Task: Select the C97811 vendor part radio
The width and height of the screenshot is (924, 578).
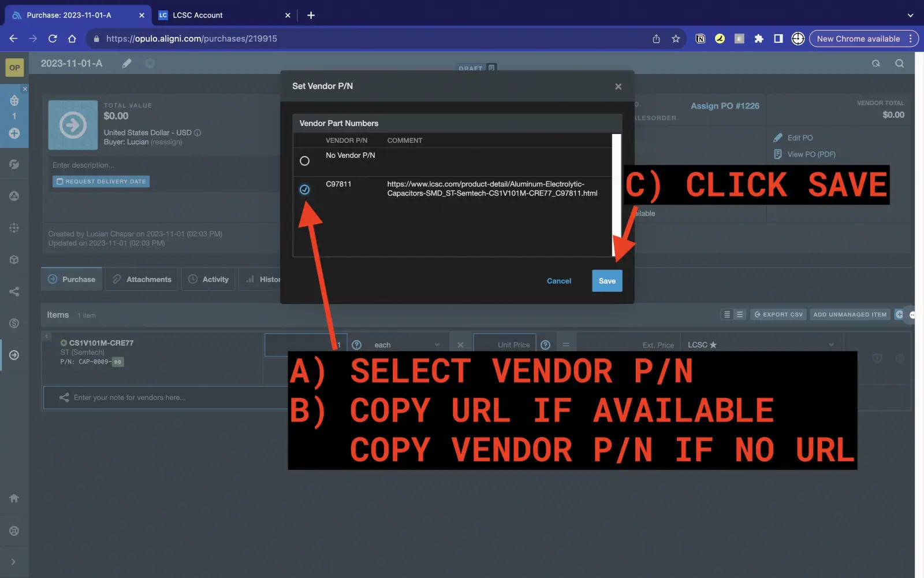Action: pos(304,190)
